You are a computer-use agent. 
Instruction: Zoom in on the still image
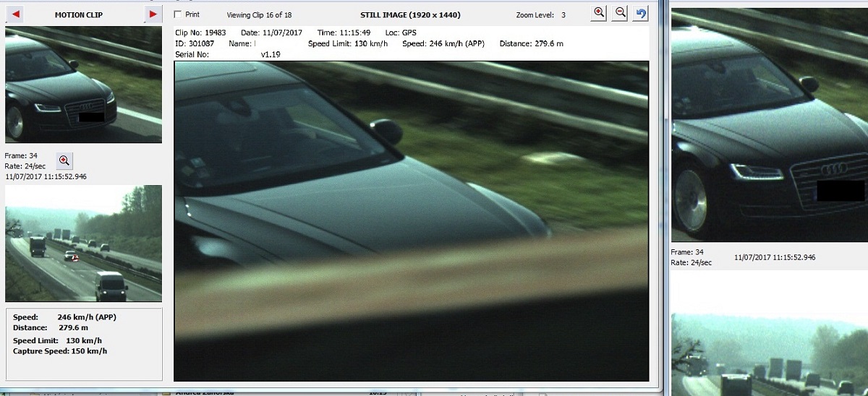coord(598,13)
